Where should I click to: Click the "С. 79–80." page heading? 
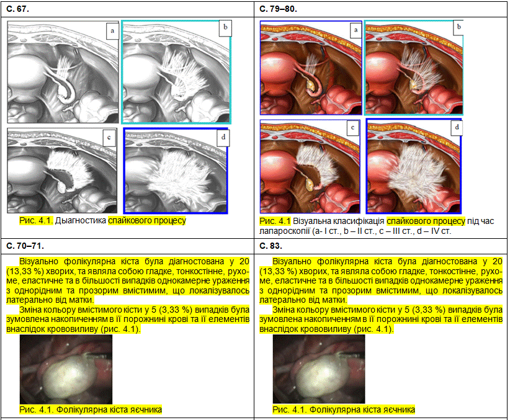[x=278, y=9]
